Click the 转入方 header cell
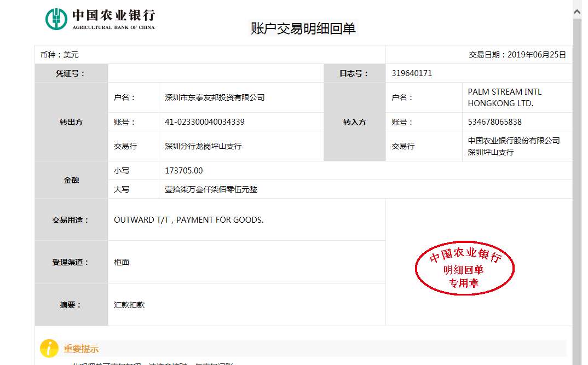The height and width of the screenshot is (365, 588). pos(355,122)
